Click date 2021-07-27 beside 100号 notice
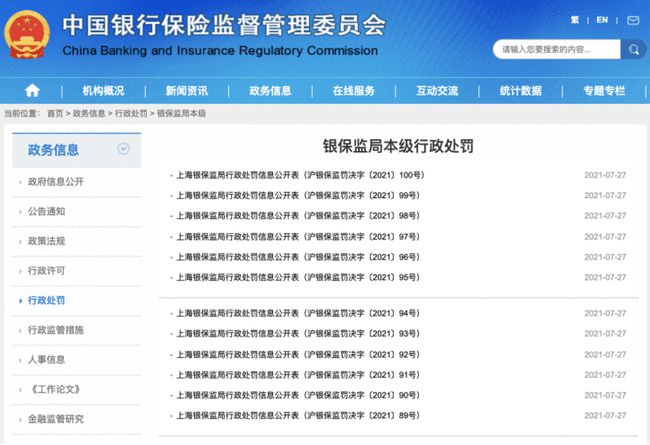Image resolution: width=650 pixels, height=445 pixels. click(x=605, y=175)
